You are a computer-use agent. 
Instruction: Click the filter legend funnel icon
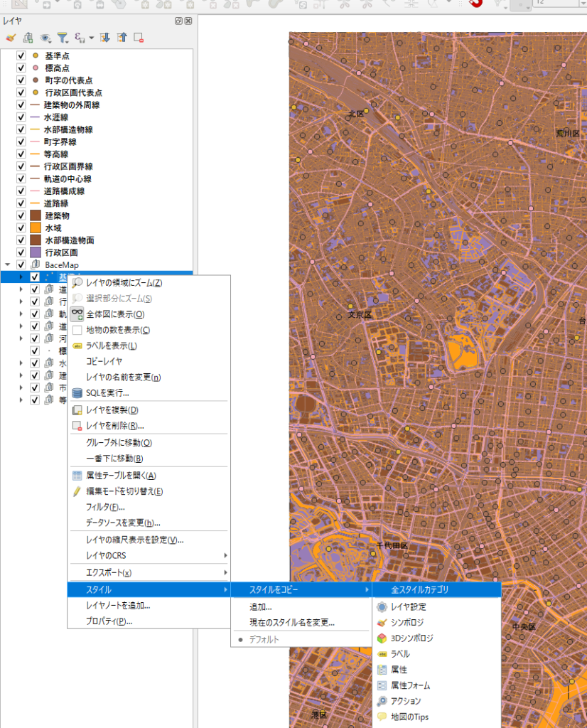tap(63, 38)
